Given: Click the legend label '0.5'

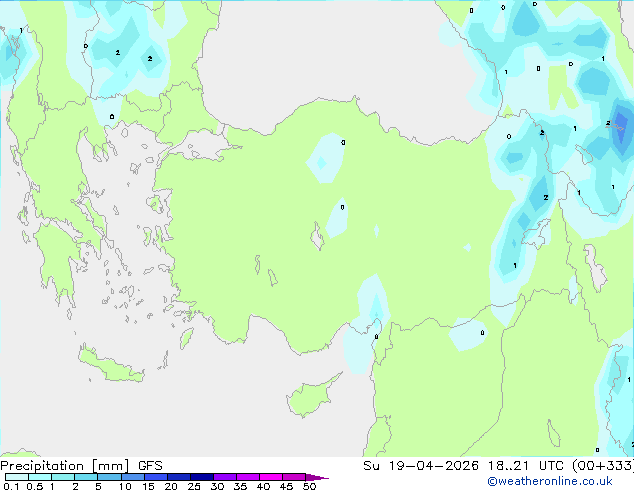Looking at the screenshot, I should [x=35, y=486].
